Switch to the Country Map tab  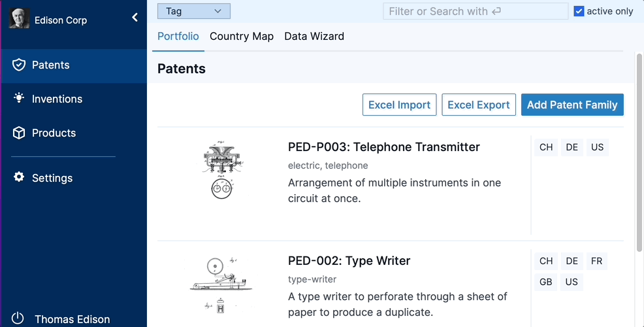pos(242,37)
